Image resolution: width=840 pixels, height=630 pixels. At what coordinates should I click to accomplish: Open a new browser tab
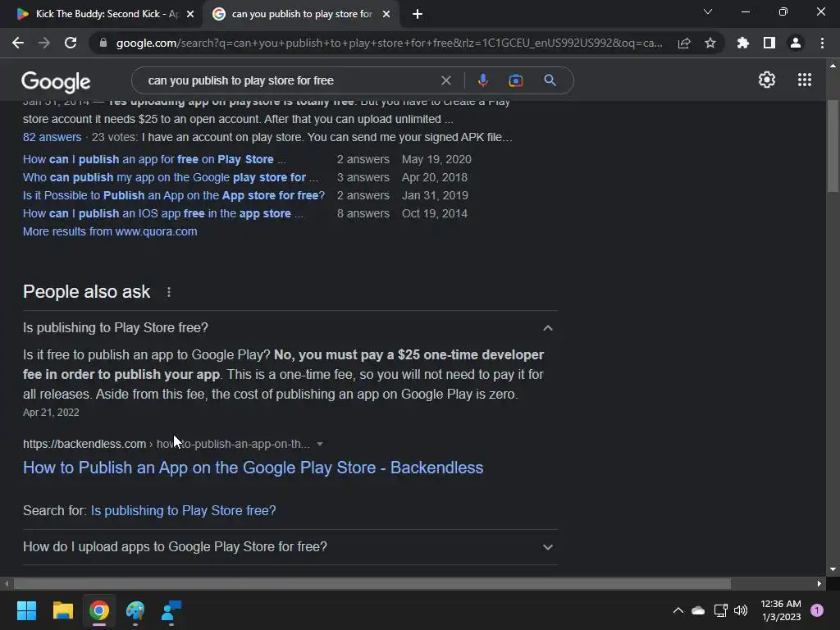pyautogui.click(x=418, y=15)
